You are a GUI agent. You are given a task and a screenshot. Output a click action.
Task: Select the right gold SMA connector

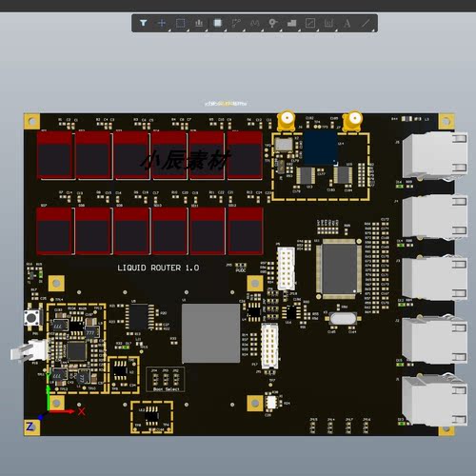352,121
